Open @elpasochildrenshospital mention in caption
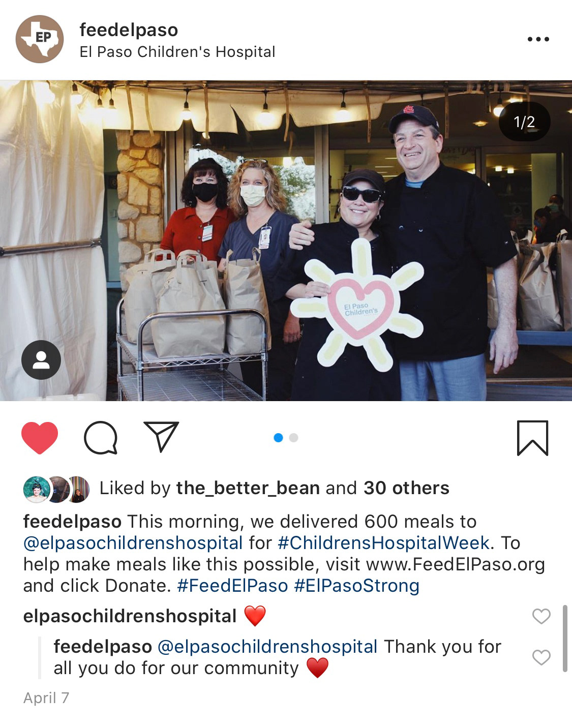The height and width of the screenshot is (728, 572). coord(133,543)
